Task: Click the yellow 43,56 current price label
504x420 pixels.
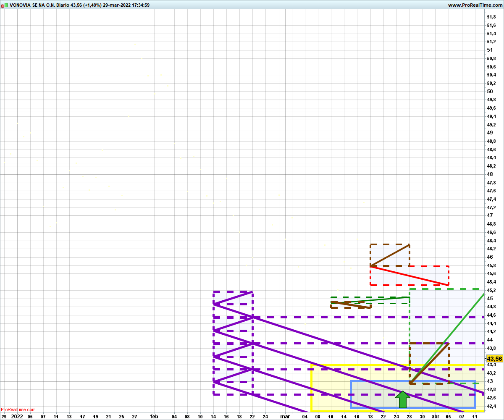Action: [x=494, y=359]
